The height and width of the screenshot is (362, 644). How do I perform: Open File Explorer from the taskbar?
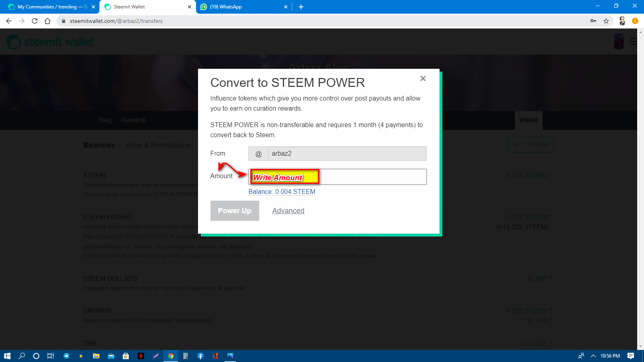pyautogui.click(x=96, y=356)
